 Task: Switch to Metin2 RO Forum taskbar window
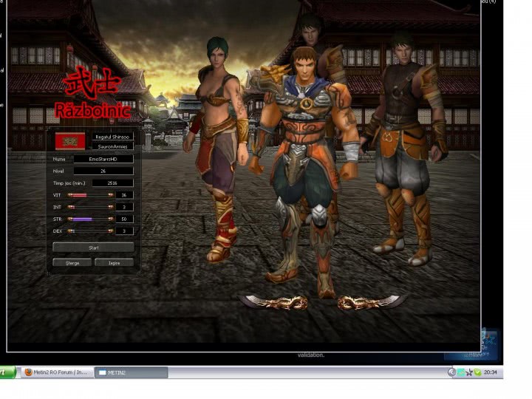pos(56,372)
